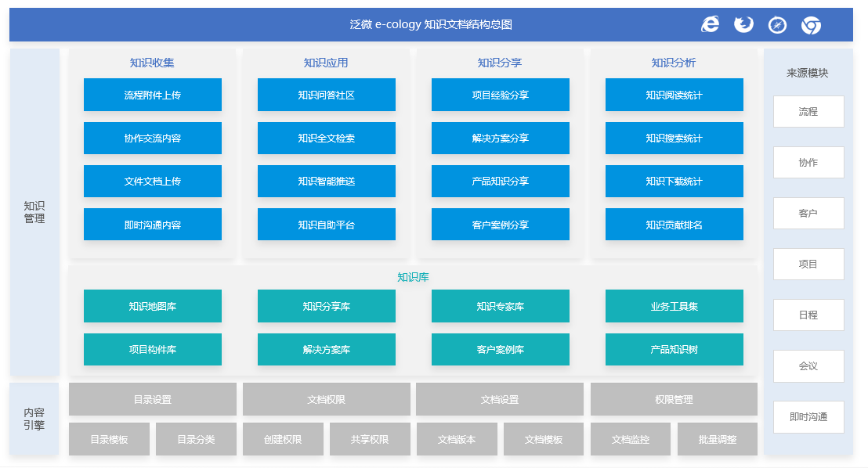The image size is (868, 468).
Task: Open 客户案例库 teal block
Action: click(x=501, y=349)
